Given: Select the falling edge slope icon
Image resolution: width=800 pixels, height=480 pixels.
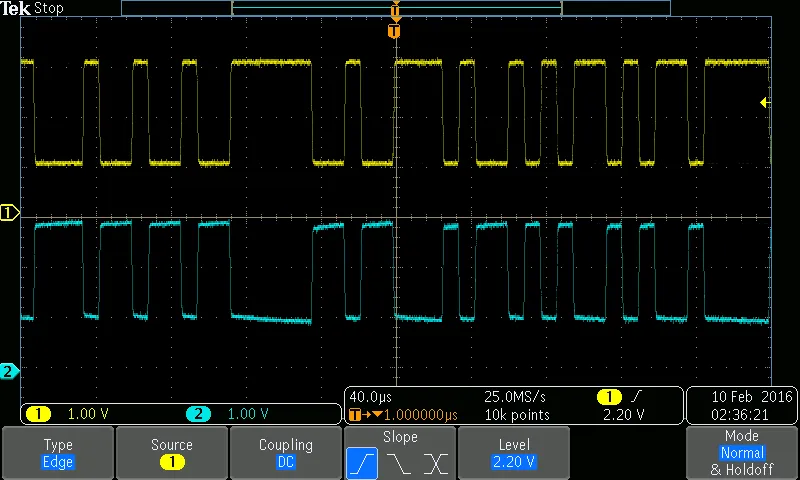Looking at the screenshot, I should tap(399, 464).
